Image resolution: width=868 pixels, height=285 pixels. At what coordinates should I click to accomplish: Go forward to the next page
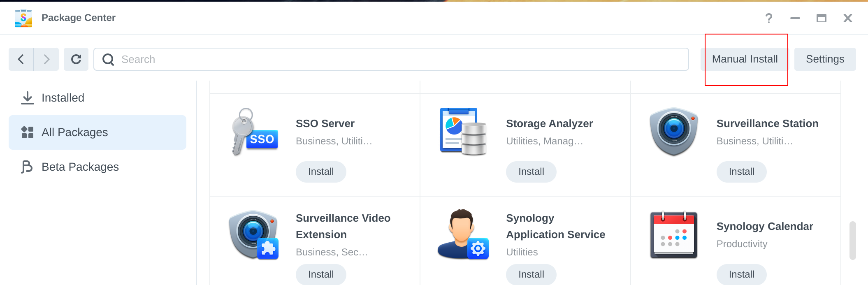pyautogui.click(x=46, y=59)
